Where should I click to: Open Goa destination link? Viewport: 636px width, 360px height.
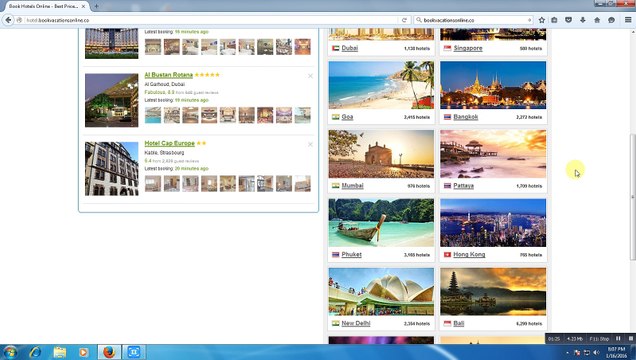click(347, 117)
